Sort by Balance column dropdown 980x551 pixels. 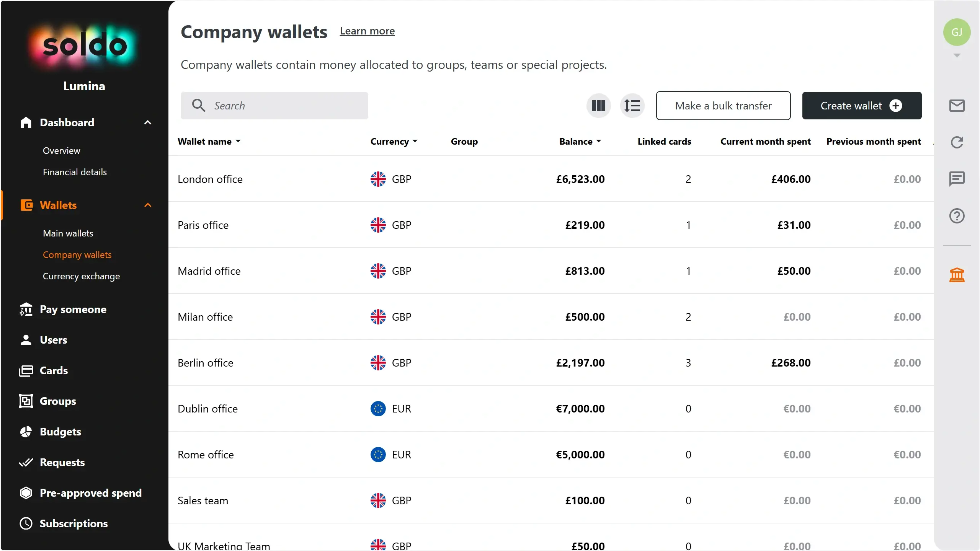599,141
